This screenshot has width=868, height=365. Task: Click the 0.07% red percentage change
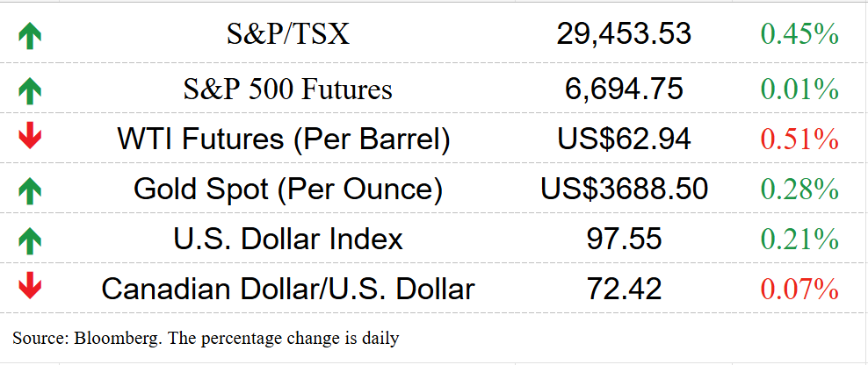pos(799,289)
